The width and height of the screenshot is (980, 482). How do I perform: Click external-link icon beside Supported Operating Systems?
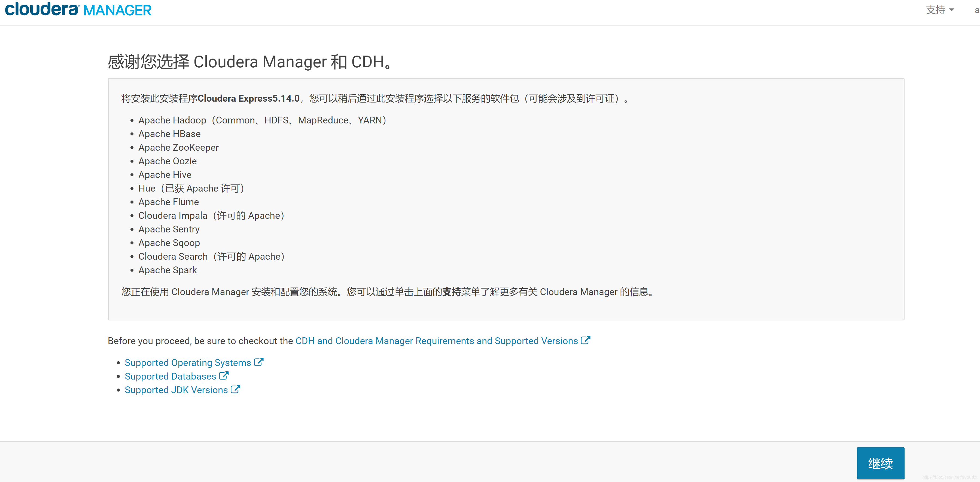pyautogui.click(x=259, y=362)
